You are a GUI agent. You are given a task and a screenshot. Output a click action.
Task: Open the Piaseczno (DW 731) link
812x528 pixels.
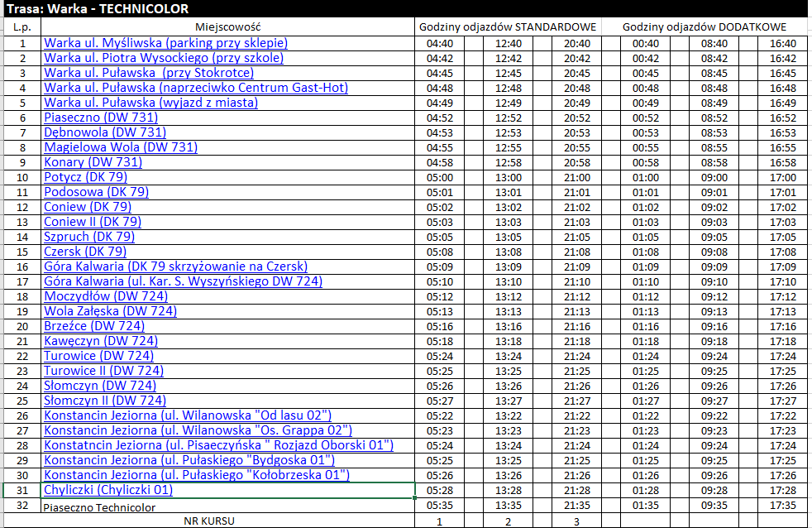101,118
